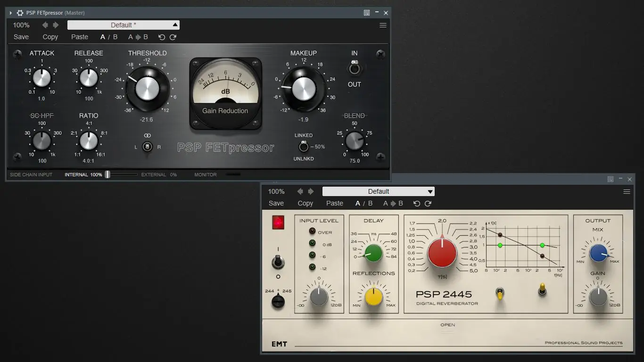
Task: Toggle the IN/OUT bypass switch
Action: (355, 69)
